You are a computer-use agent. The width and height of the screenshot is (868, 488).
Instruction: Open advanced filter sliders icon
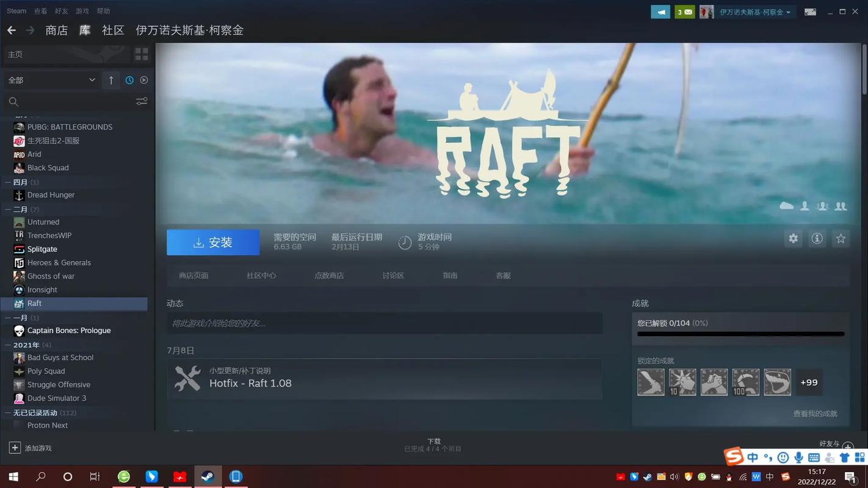pyautogui.click(x=142, y=101)
